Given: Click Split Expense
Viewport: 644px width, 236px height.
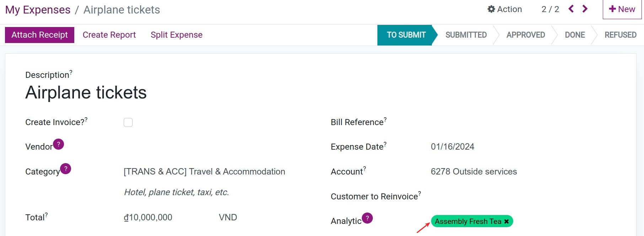Looking at the screenshot, I should 177,34.
